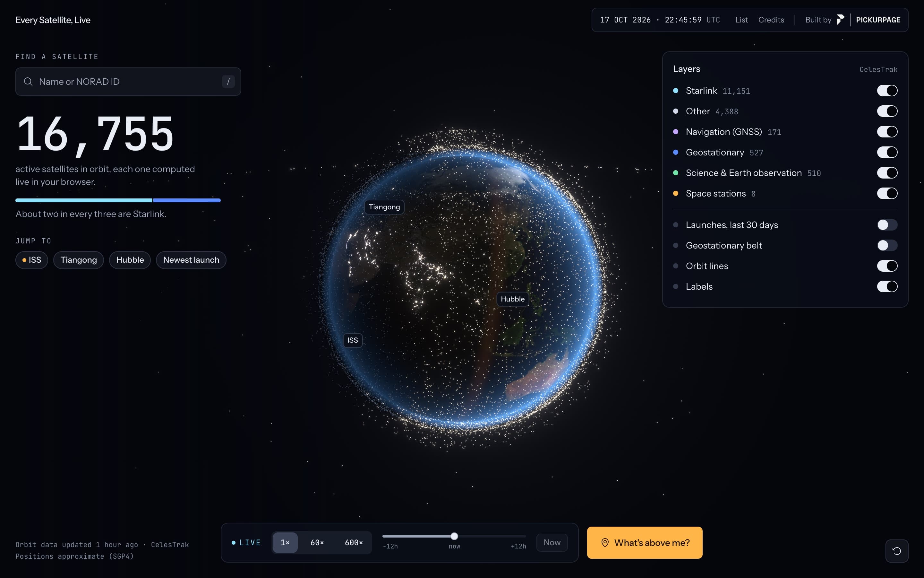
Task: Click the CelesTrak source label in Layers
Action: (x=878, y=69)
